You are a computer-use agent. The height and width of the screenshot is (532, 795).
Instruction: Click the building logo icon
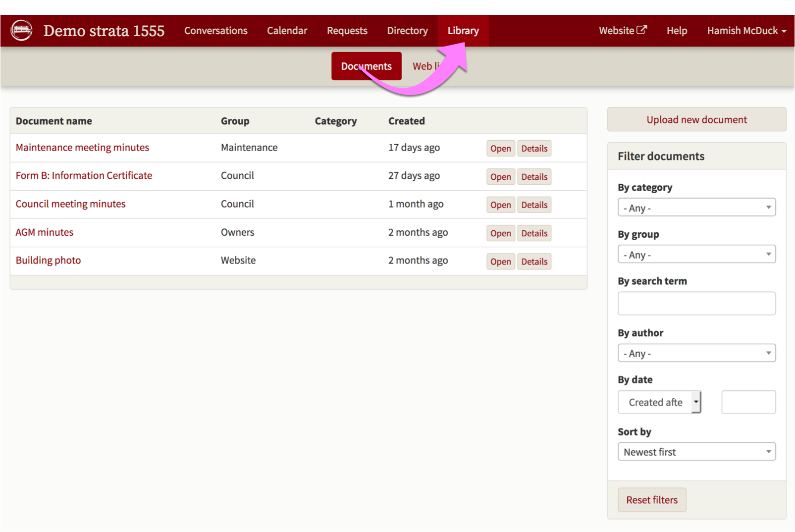tap(21, 30)
